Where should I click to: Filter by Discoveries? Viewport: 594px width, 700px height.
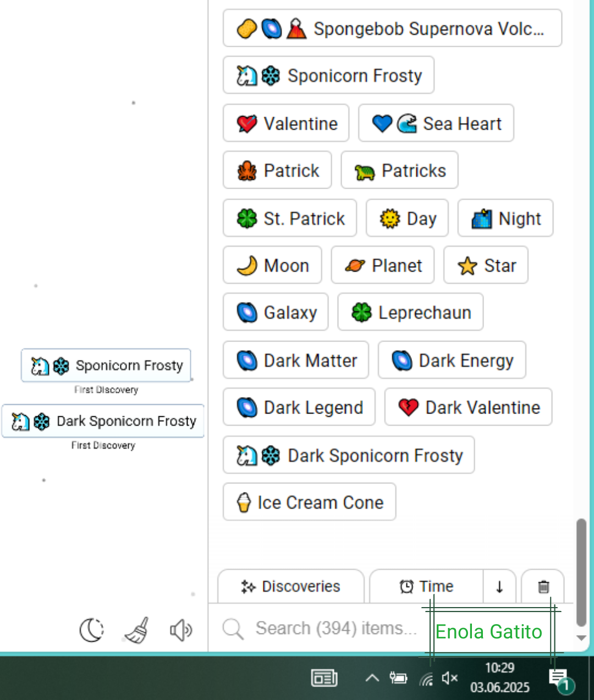coord(291,587)
